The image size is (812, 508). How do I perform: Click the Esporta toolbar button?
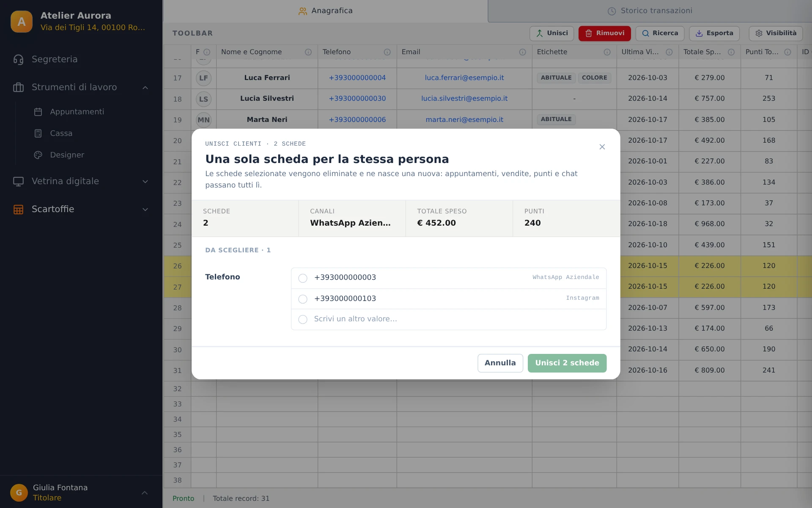[714, 33]
